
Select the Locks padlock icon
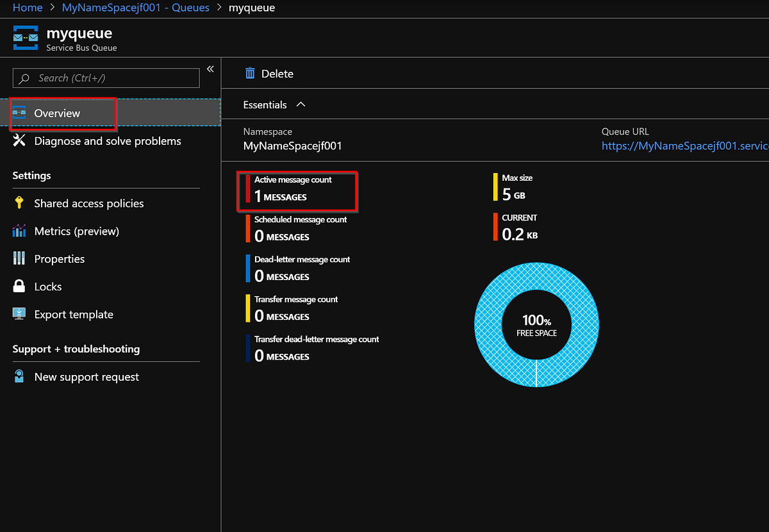coord(21,287)
